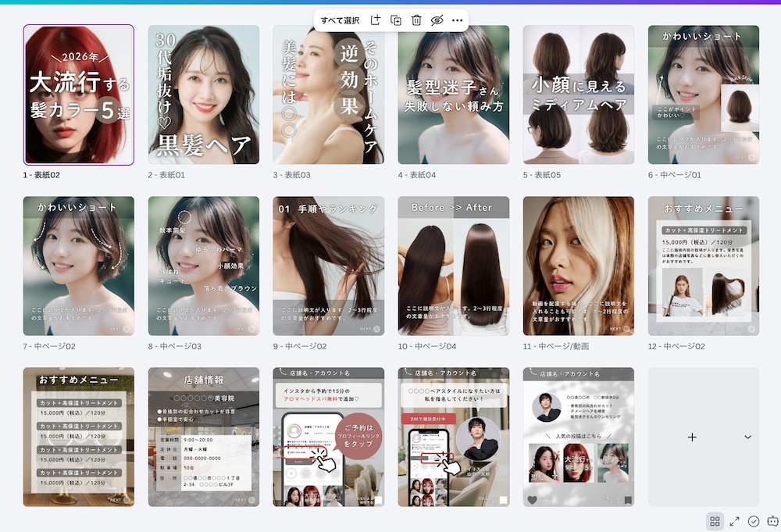Hide the selected page using the crossed-eye icon
The height and width of the screenshot is (532, 781).
pos(437,20)
